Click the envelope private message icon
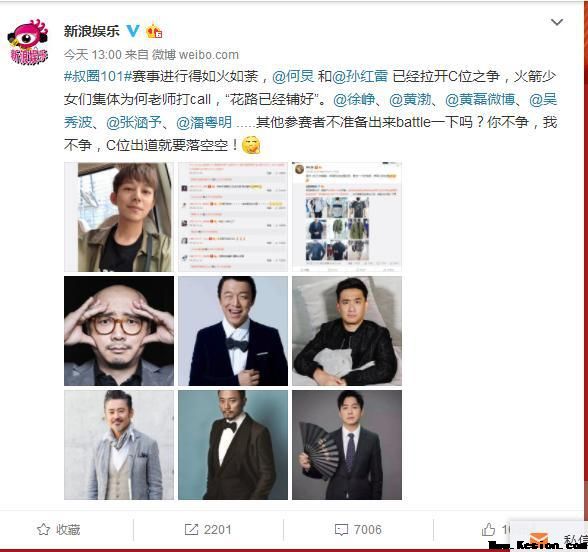588x552 pixels. pos(538,540)
